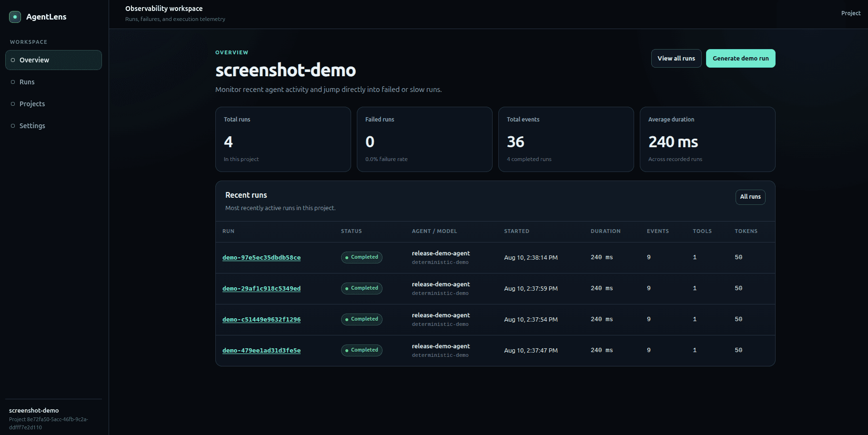Screen dimensions: 868x435
Task: Click the Total runs card
Action: (x=283, y=139)
